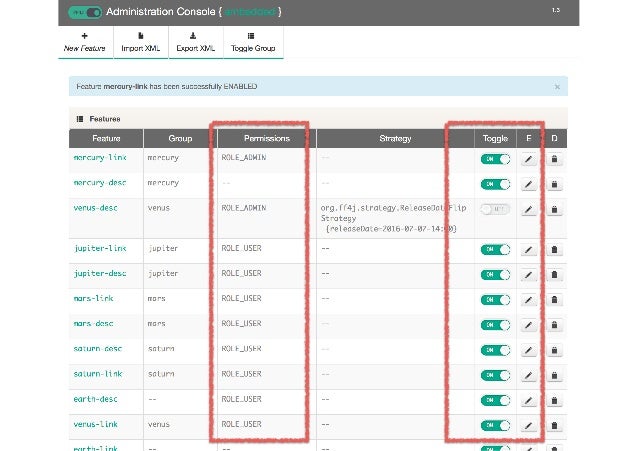Screen dimensions: 638x451
Task: Edit saturn-link with pencil icon
Action: coord(529,375)
